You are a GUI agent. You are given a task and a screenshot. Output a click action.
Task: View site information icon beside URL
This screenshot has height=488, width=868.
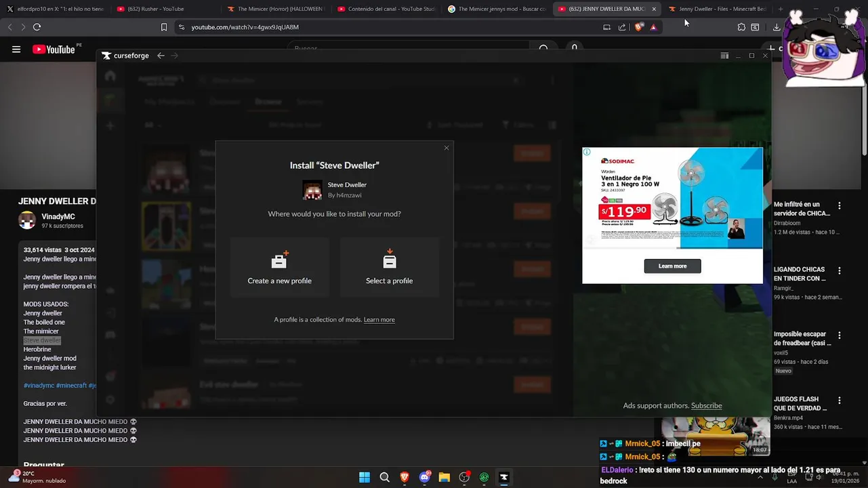pos(181,27)
